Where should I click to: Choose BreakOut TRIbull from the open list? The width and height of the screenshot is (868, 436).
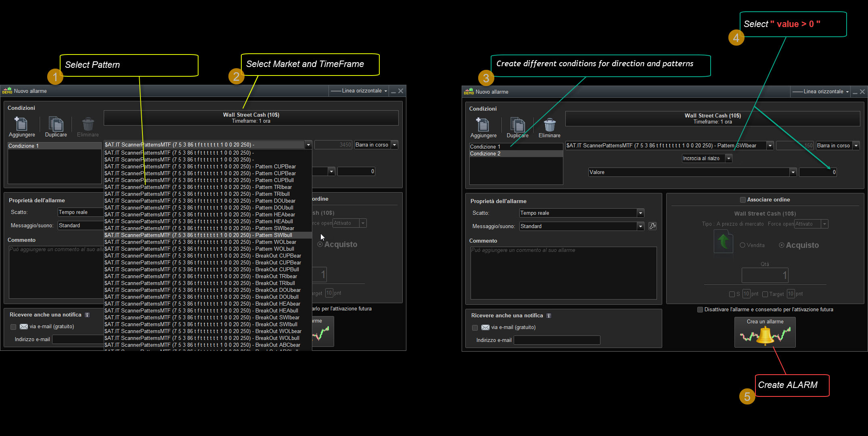[208, 283]
